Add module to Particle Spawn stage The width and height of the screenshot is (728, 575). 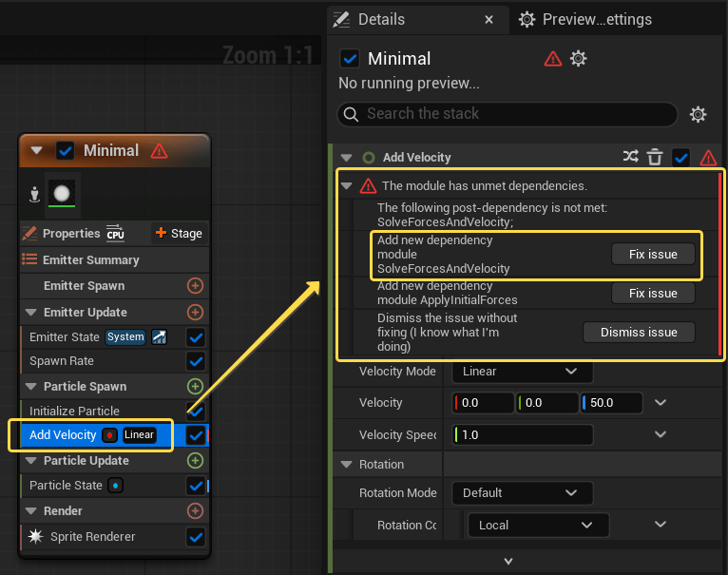[x=195, y=386]
